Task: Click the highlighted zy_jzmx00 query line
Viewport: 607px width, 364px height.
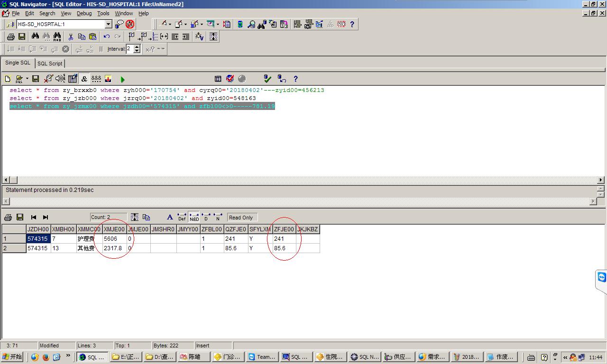Action: (x=142, y=106)
